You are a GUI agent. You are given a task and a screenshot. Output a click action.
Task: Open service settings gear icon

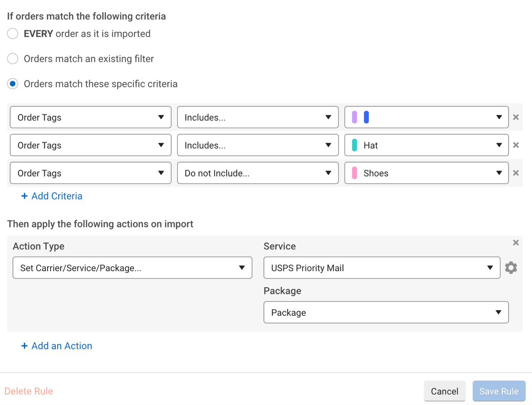click(x=511, y=268)
